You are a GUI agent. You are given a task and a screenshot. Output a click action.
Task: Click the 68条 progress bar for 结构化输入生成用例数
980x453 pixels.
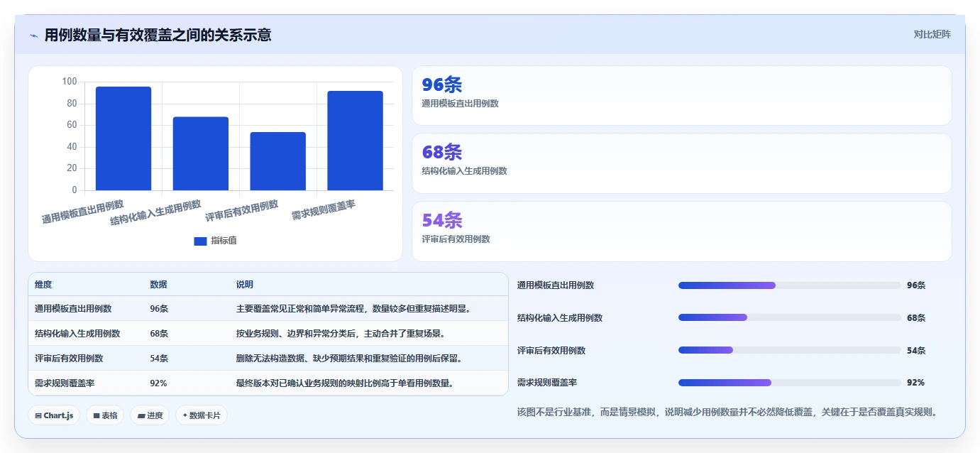pyautogui.click(x=789, y=317)
